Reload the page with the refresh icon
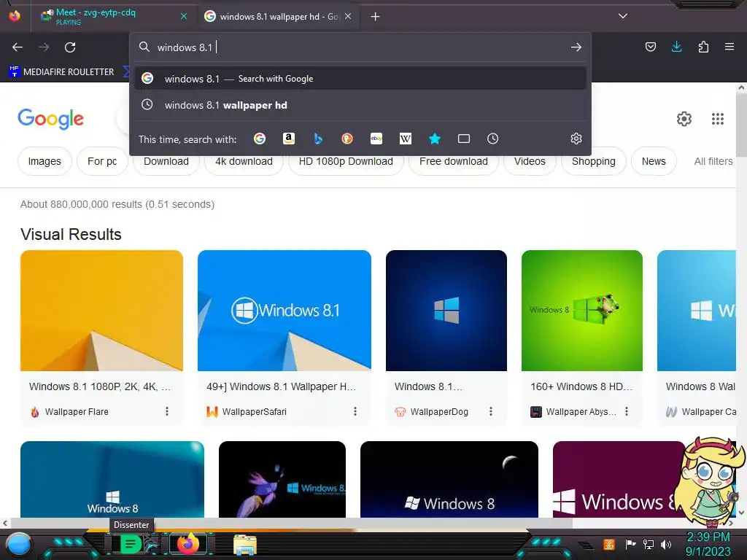Screen dimensions: 747x560 (x=70, y=47)
